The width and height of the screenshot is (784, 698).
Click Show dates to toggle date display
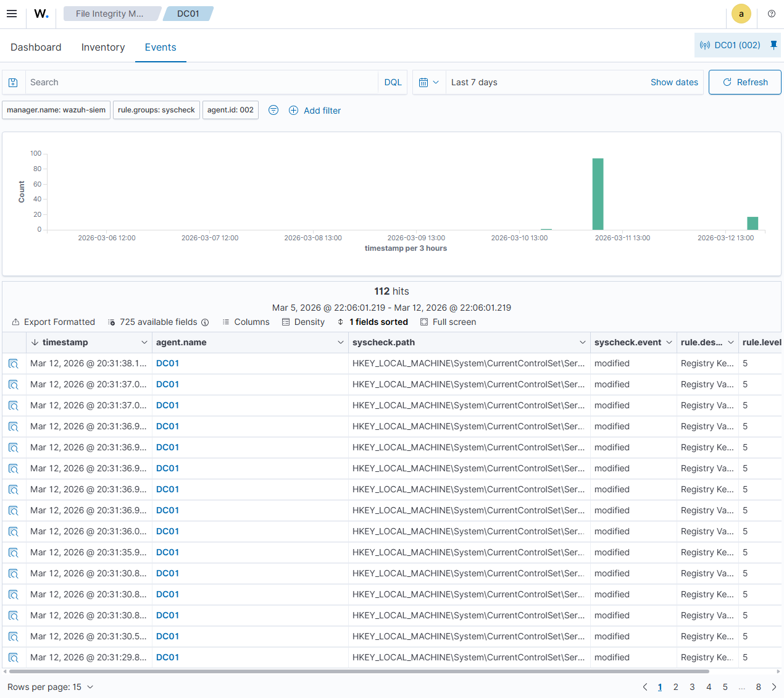pyautogui.click(x=674, y=82)
